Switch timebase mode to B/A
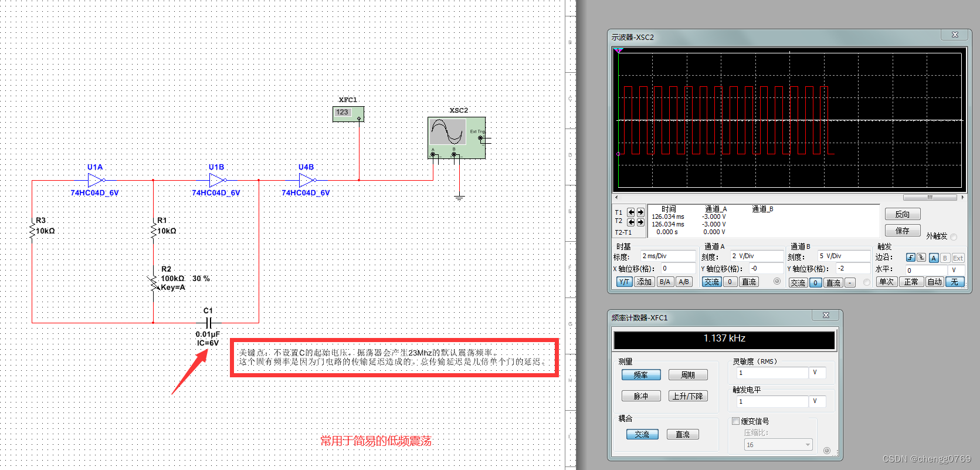The image size is (980, 470). tap(664, 282)
